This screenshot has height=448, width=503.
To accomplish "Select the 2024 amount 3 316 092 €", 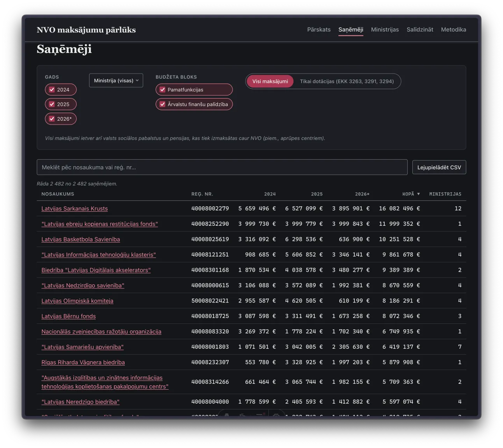I will point(257,239).
